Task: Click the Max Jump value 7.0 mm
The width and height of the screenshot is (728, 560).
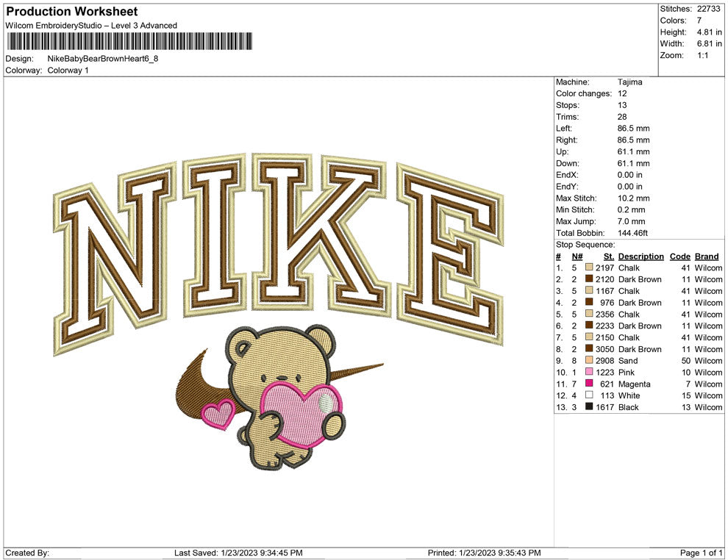Action: pos(632,221)
